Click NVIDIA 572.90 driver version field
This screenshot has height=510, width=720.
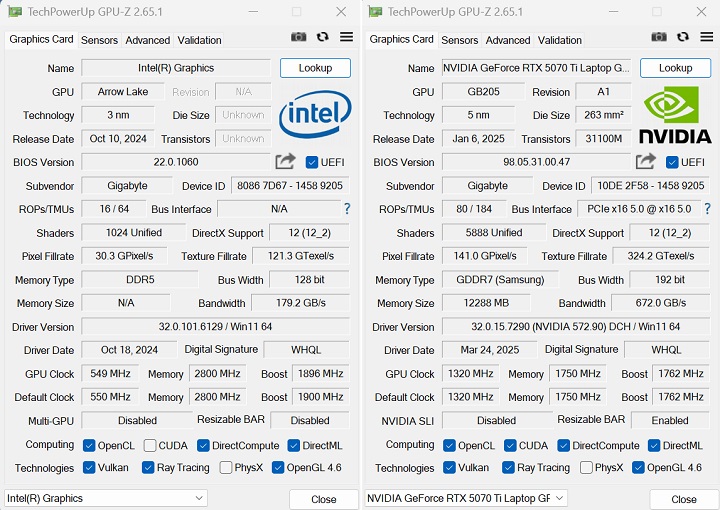pos(576,326)
